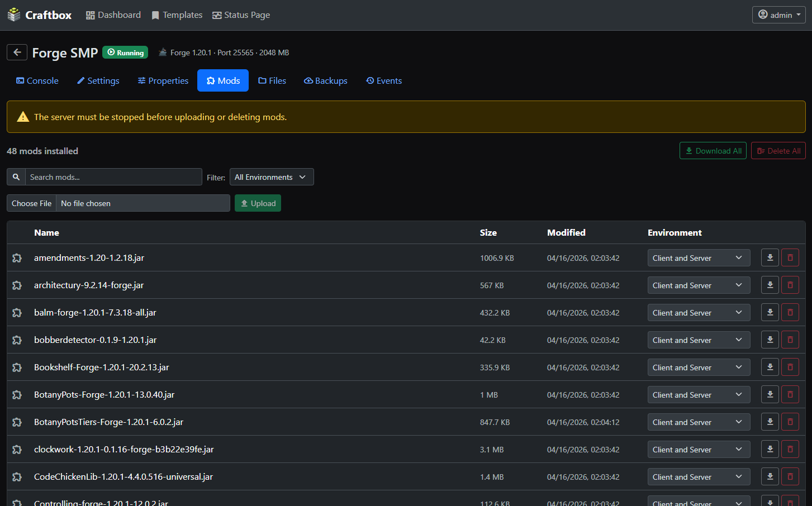Download BotanyPotsTiers-Forge-1.20.1-6.0.2.jar

click(x=770, y=422)
